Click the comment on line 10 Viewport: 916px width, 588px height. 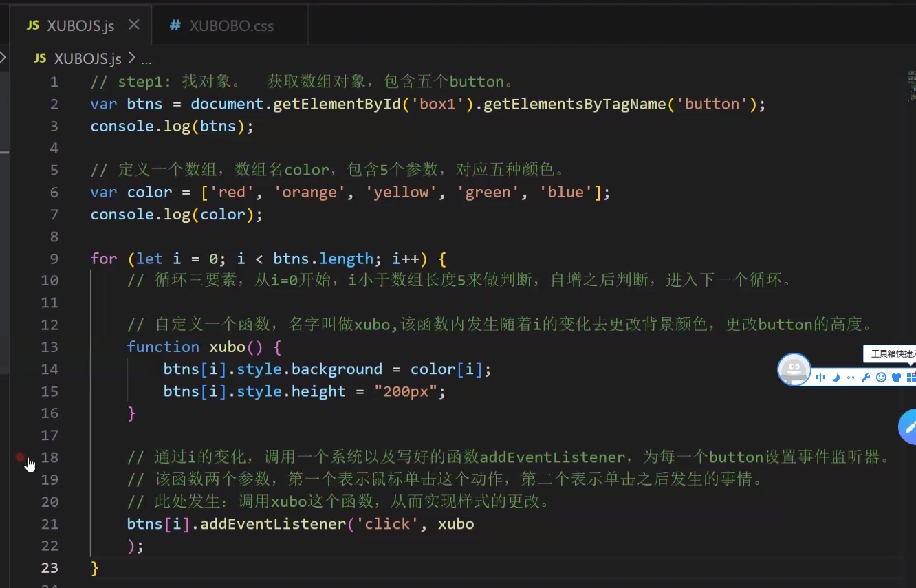point(460,281)
